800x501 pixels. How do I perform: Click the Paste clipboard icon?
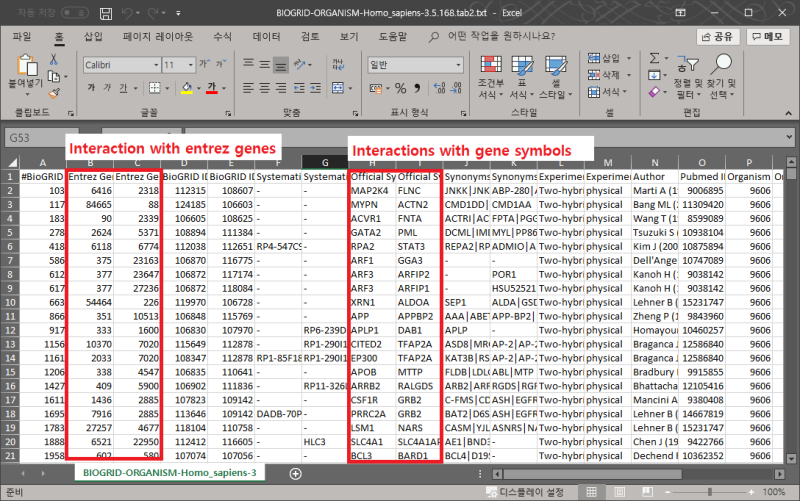pos(27,65)
